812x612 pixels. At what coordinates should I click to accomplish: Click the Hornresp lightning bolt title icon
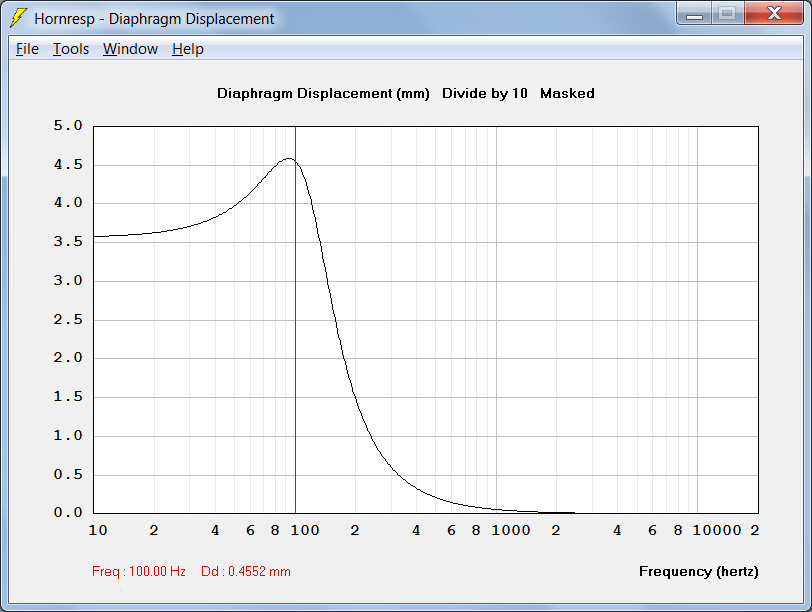18,18
